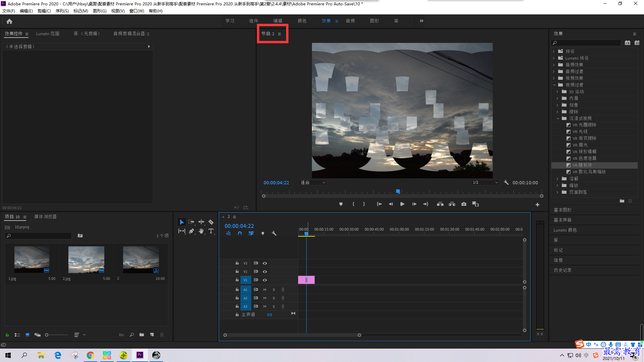Go to Out point
644x362 pixels.
[x=426, y=204]
